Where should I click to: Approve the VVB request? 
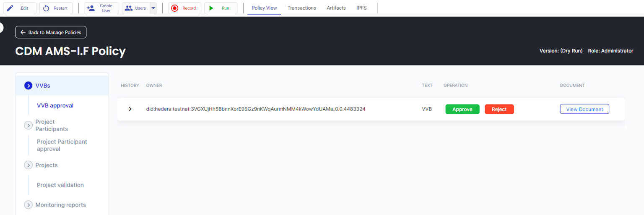click(462, 109)
